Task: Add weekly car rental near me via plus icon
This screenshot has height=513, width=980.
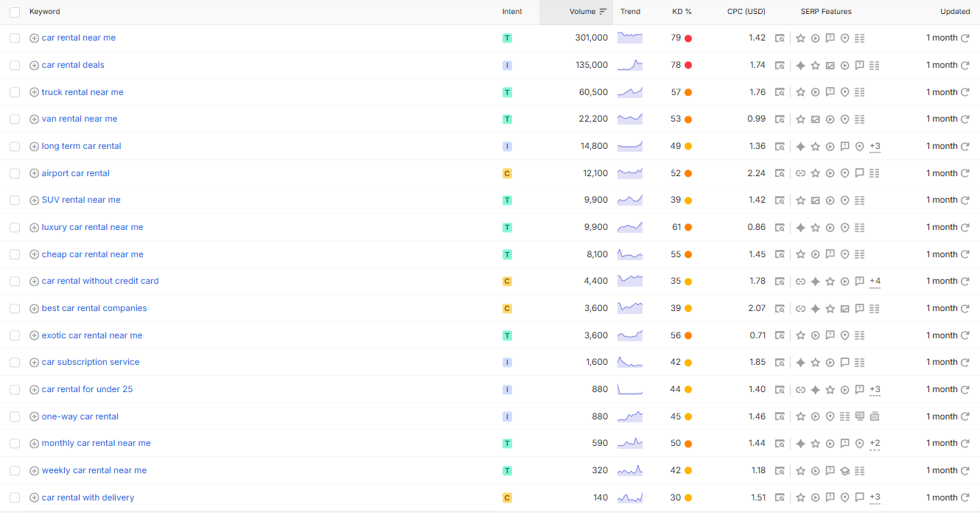Action: (34, 471)
